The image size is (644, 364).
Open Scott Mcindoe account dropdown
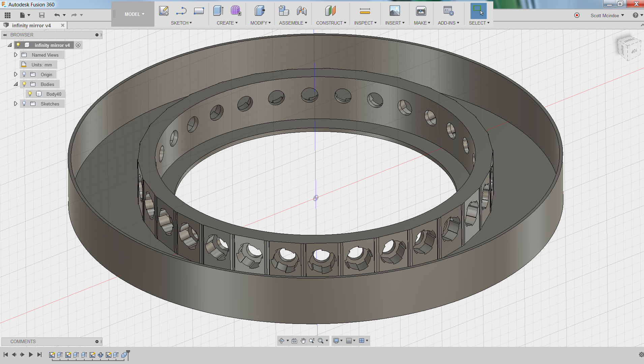coord(607,16)
